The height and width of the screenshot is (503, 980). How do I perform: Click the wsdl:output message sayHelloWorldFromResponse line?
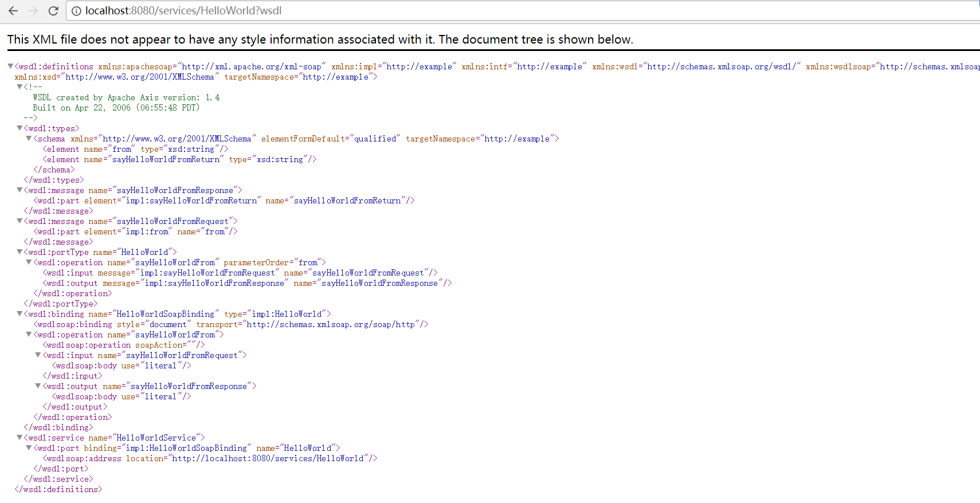click(x=247, y=283)
